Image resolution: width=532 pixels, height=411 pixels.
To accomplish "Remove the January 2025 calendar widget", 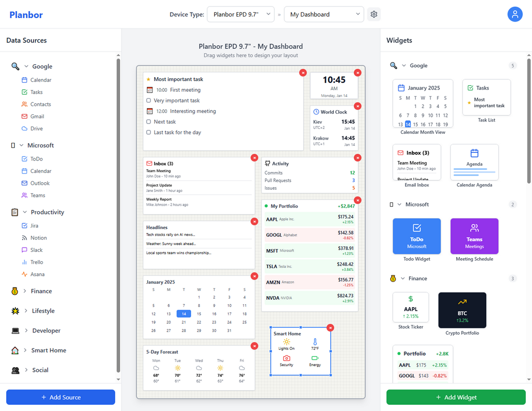I will (254, 276).
